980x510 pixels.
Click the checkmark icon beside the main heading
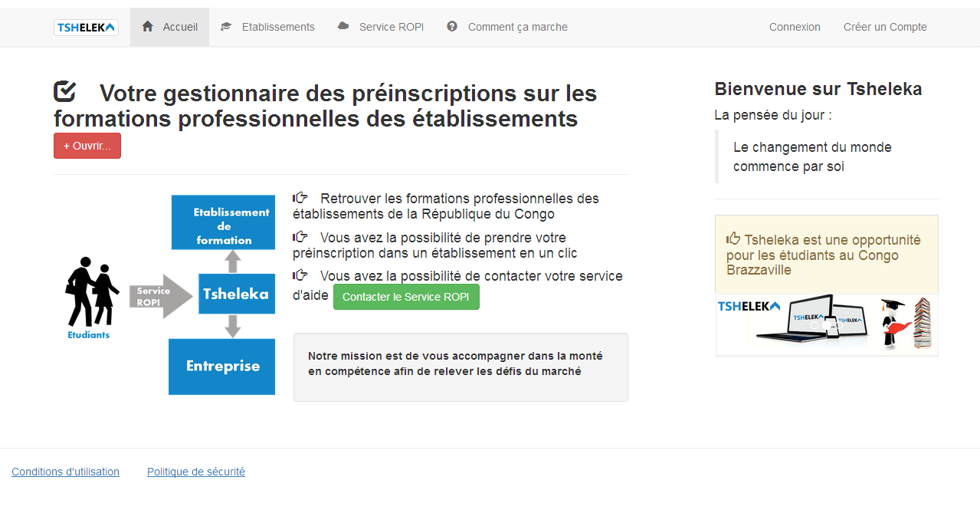(65, 92)
